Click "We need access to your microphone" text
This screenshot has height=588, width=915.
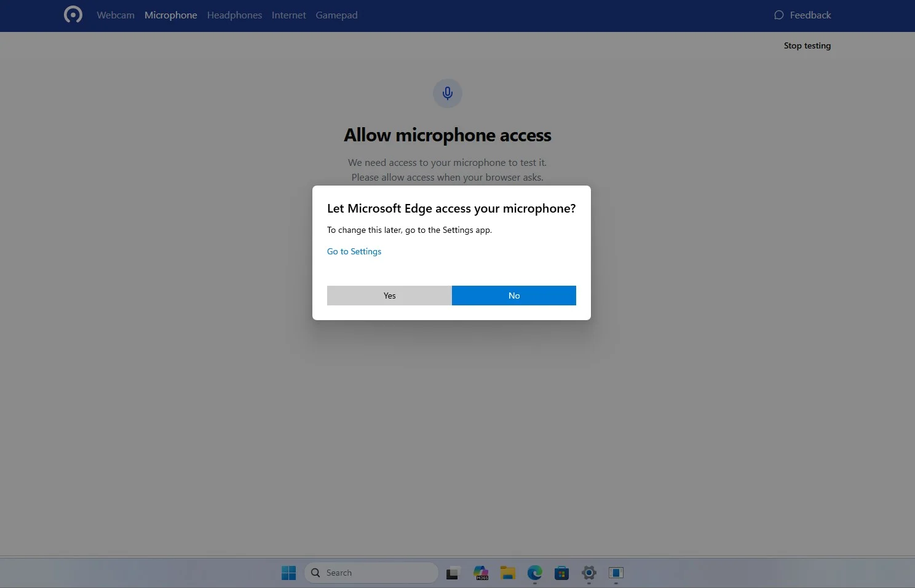pos(447,162)
